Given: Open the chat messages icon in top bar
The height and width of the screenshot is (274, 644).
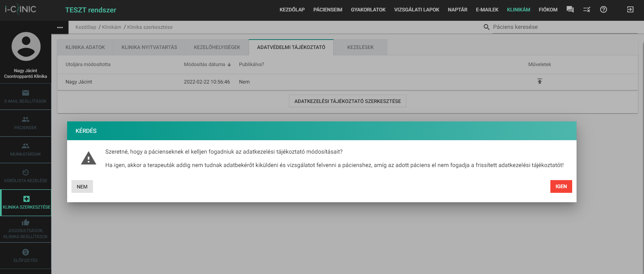Looking at the screenshot, I should point(570,10).
